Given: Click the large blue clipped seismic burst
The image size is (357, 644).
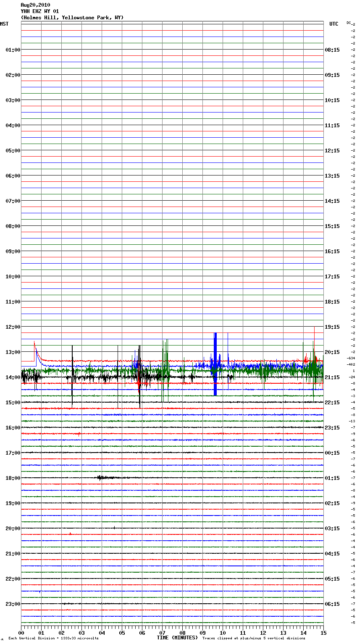Looking at the screenshot, I should (x=215, y=364).
